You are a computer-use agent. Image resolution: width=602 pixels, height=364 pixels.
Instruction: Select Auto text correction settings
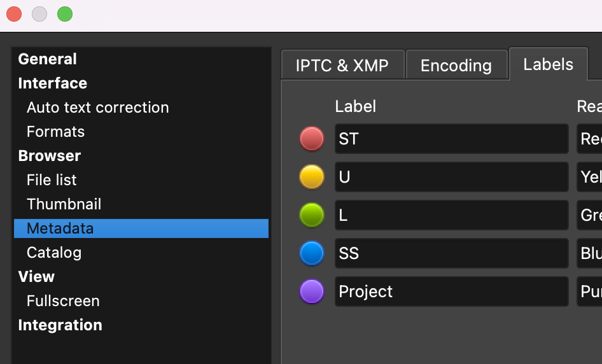point(98,108)
